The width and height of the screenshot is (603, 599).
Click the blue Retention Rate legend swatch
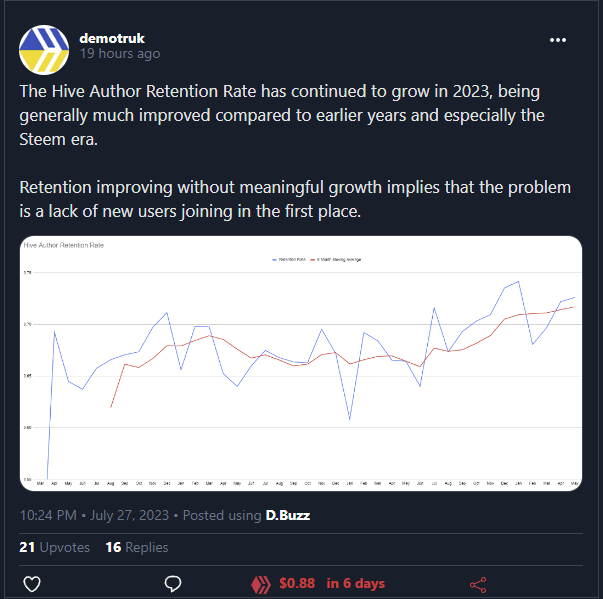275,260
